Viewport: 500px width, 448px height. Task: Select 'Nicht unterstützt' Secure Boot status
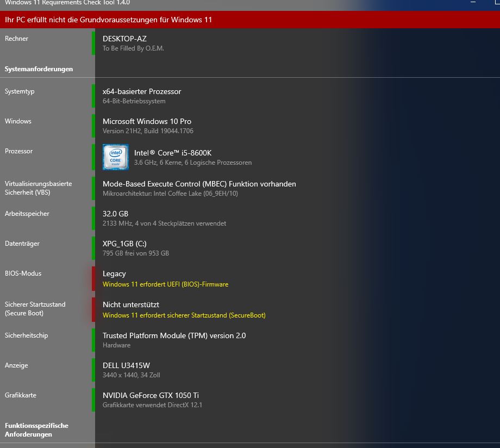[131, 304]
